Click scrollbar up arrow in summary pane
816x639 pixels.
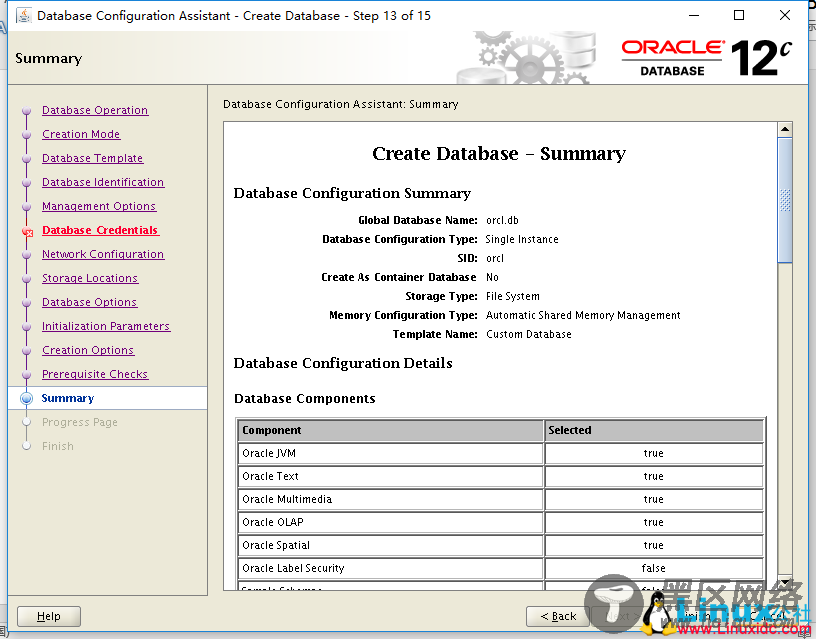[785, 129]
